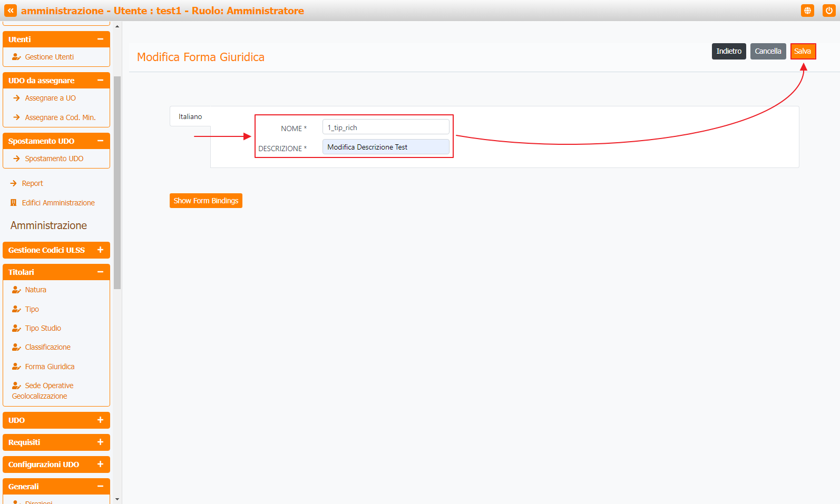
Task: Click the arrow icon beside Report
Action: (x=14, y=183)
